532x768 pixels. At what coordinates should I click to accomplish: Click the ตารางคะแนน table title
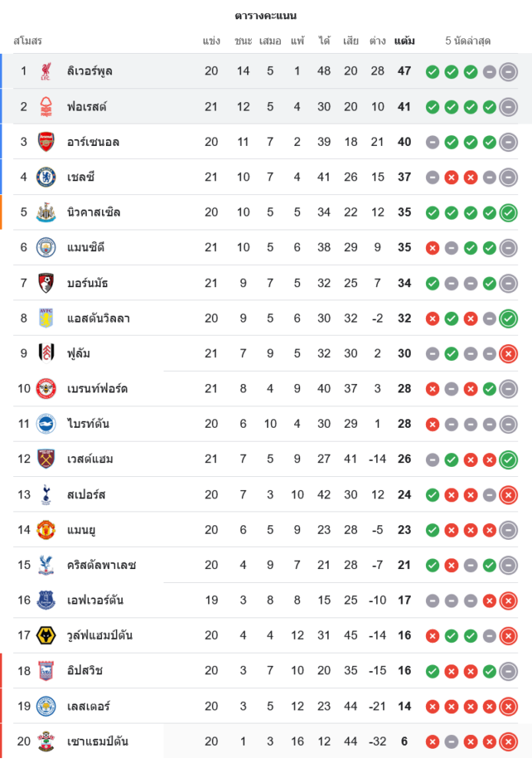(x=266, y=15)
